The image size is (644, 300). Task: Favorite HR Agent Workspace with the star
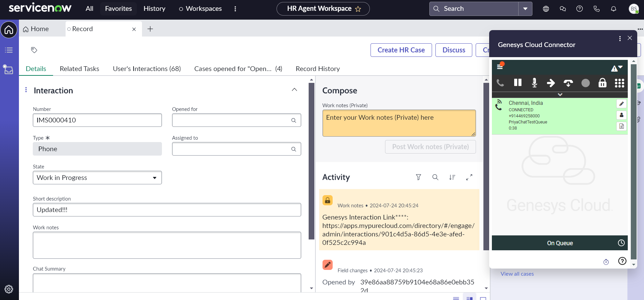(x=358, y=9)
